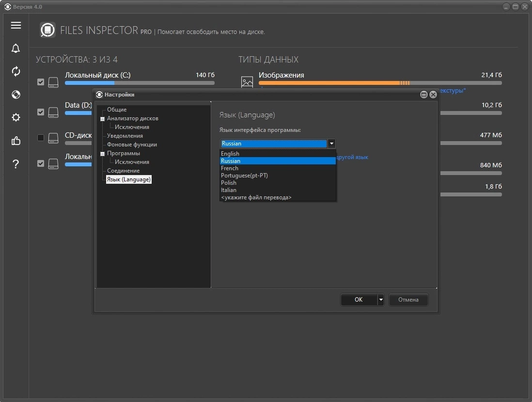This screenshot has width=532, height=402.
Task: Click the 477 Мб size value
Action: point(491,135)
